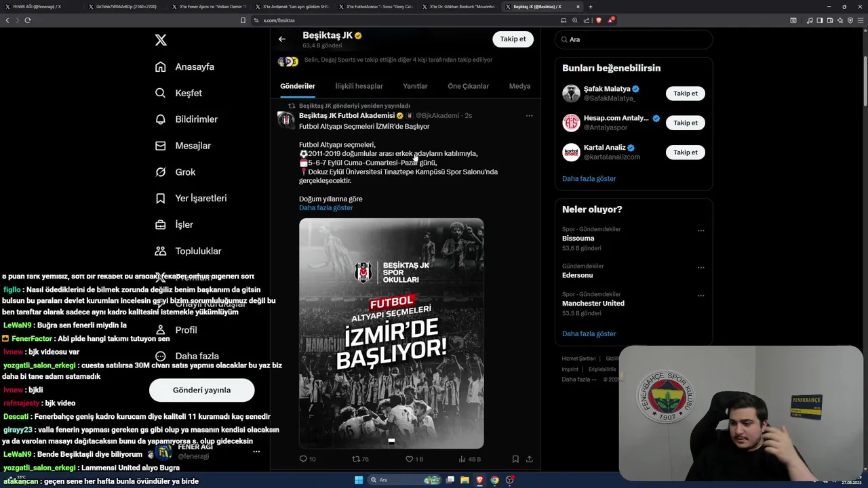Click the Windows taskbar search box
Image resolution: width=868 pixels, height=488 pixels.
(x=405, y=480)
